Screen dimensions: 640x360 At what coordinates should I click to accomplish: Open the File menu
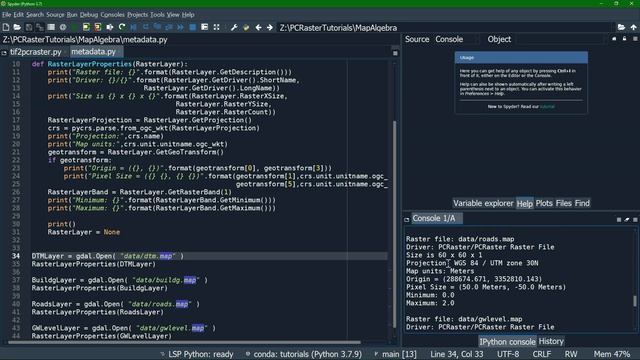coord(7,15)
